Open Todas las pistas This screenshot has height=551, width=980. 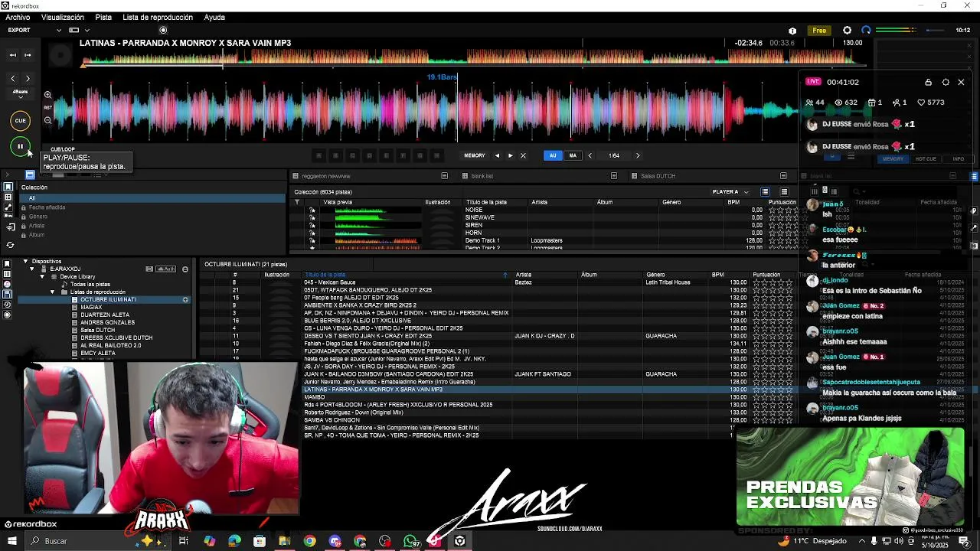[x=90, y=284]
